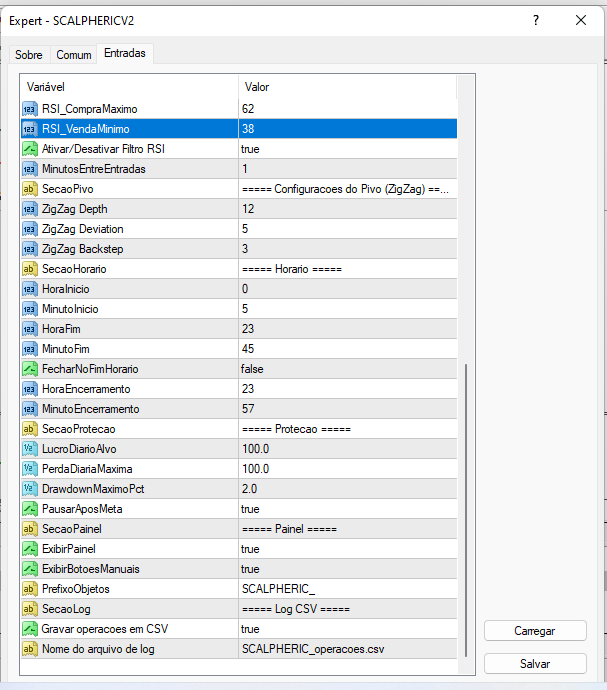This screenshot has height=690, width=607.
Task: Click the integer icon beside ZigZag Deviation
Action: (29, 229)
